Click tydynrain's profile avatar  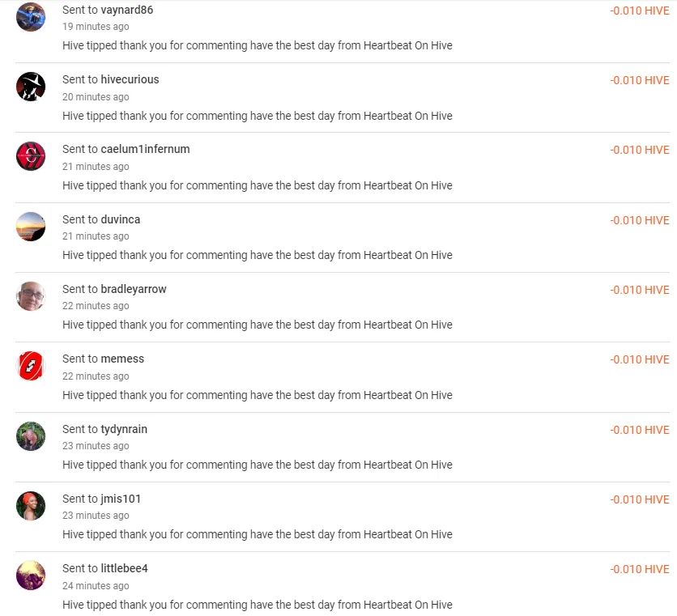[x=31, y=436]
